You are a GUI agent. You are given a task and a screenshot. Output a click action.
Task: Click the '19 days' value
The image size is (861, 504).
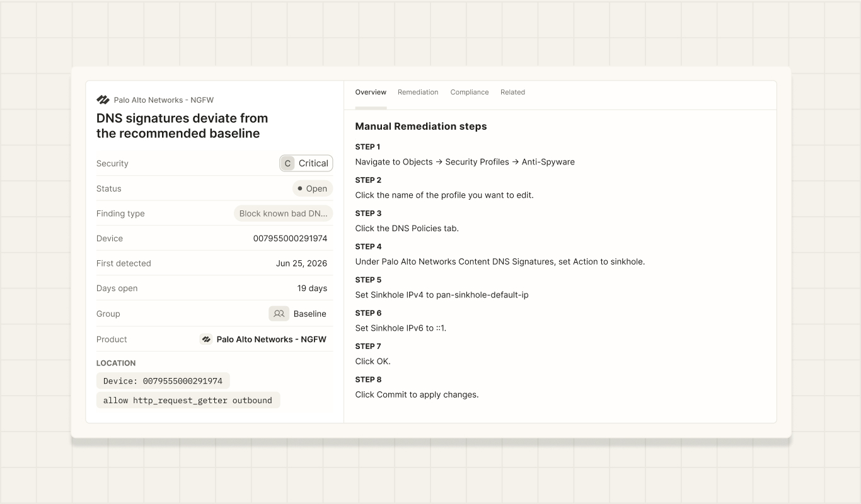click(x=312, y=289)
